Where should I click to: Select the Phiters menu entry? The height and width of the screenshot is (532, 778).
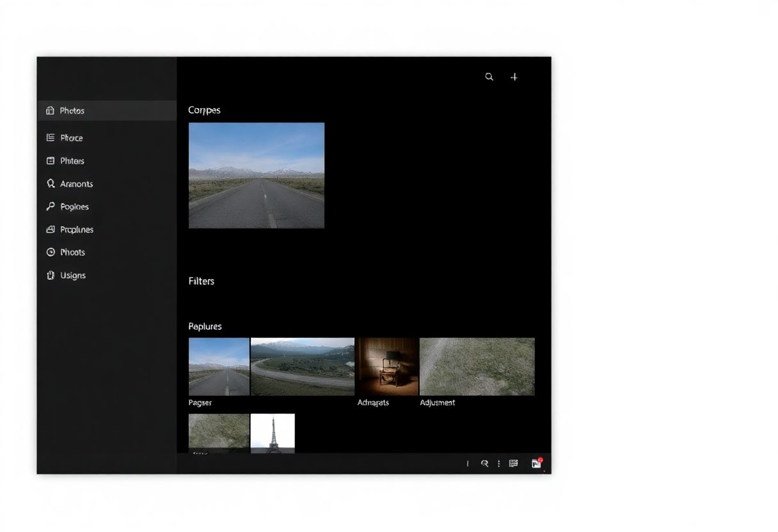(x=72, y=160)
